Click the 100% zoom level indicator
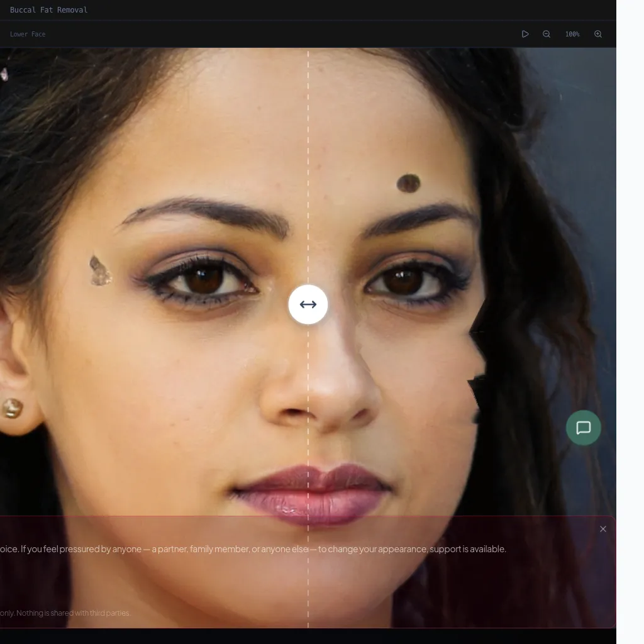644x644 pixels. click(572, 34)
